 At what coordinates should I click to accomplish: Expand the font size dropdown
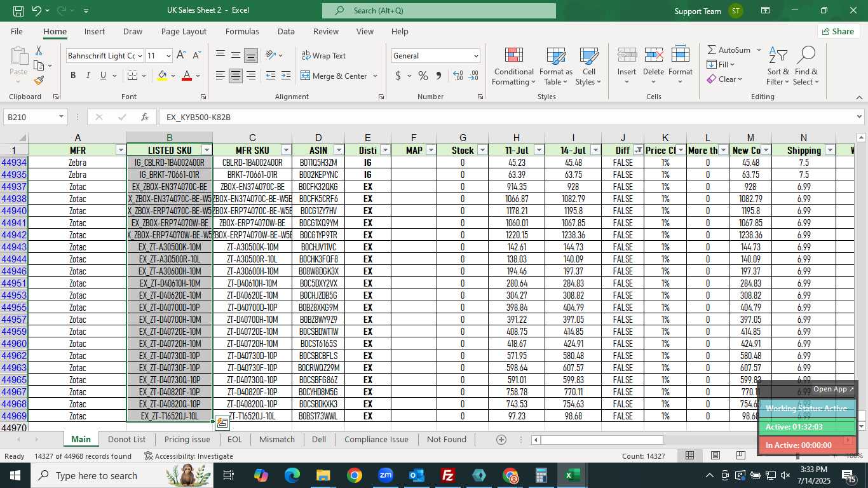[x=168, y=56]
